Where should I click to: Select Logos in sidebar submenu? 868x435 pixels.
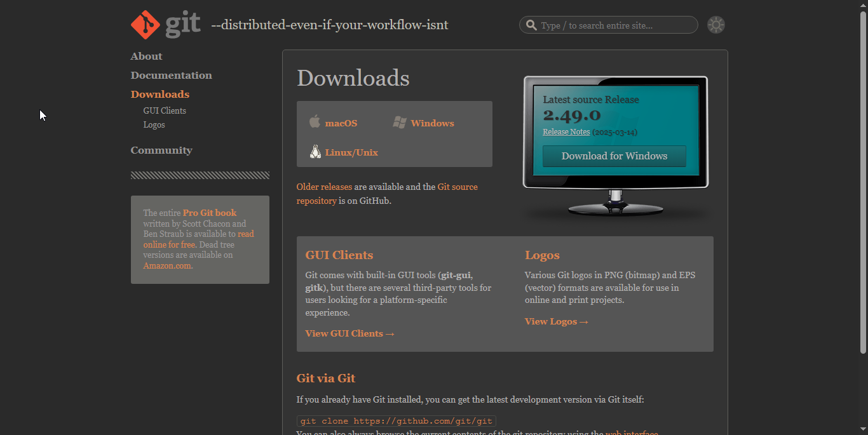point(154,125)
